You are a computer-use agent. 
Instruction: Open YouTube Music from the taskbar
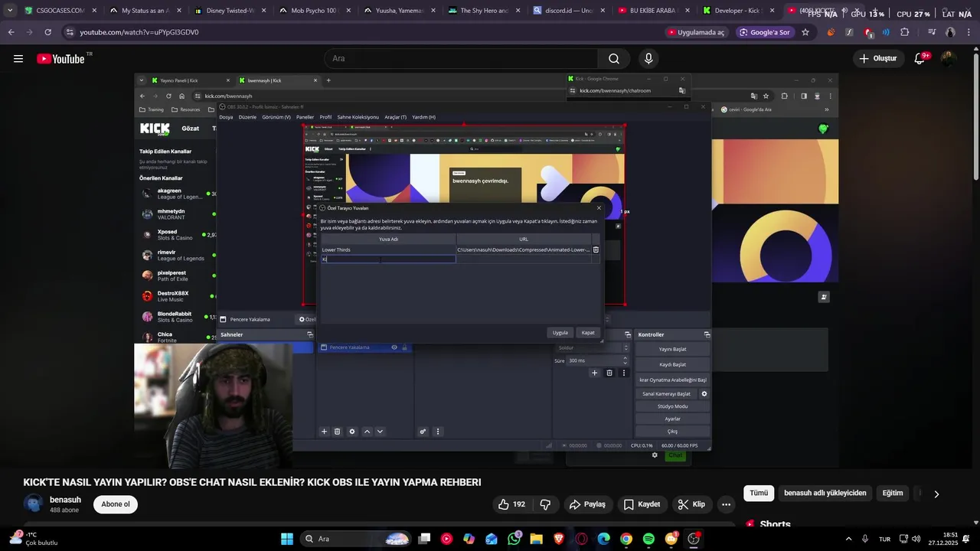click(446, 539)
